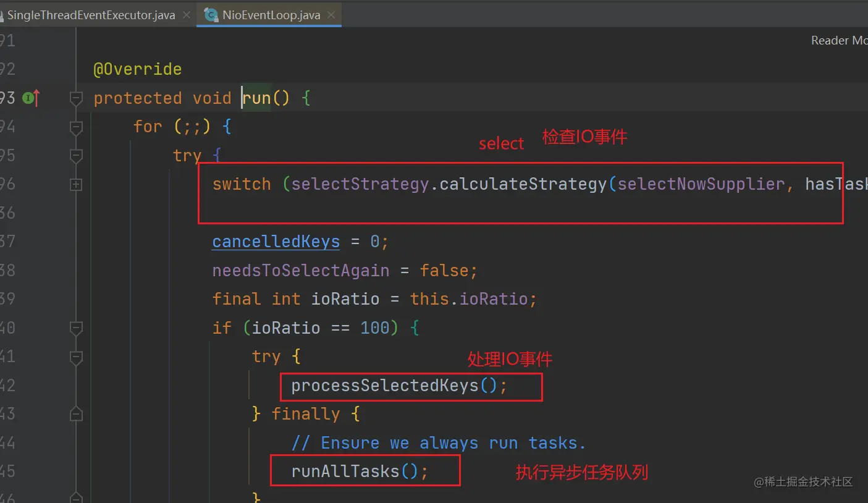Image resolution: width=868 pixels, height=503 pixels.
Task: Collapse the for (;;) loop fold
Action: pyautogui.click(x=76, y=127)
